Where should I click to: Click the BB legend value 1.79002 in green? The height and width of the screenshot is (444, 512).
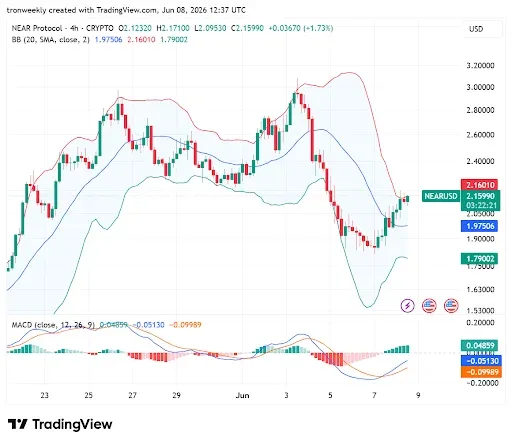(174, 40)
